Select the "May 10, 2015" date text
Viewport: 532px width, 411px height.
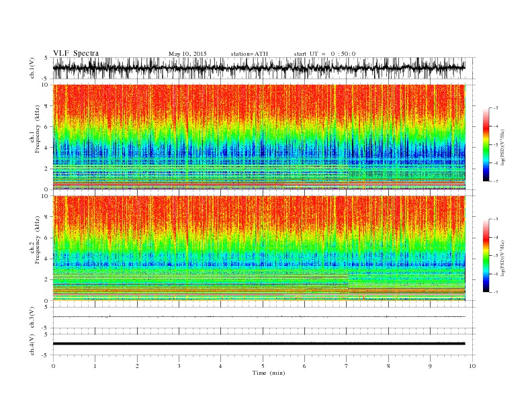(x=187, y=54)
